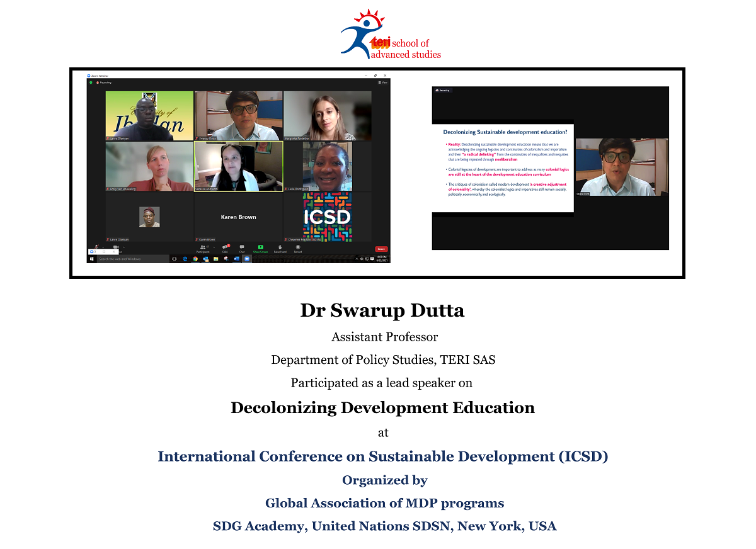Select Margarita Fontecha's video tile

coord(327,116)
